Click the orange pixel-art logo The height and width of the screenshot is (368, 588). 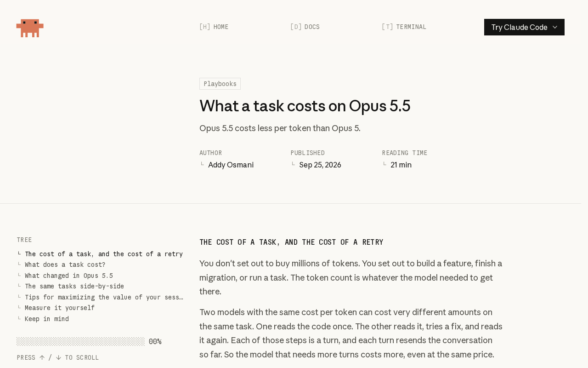tap(30, 28)
